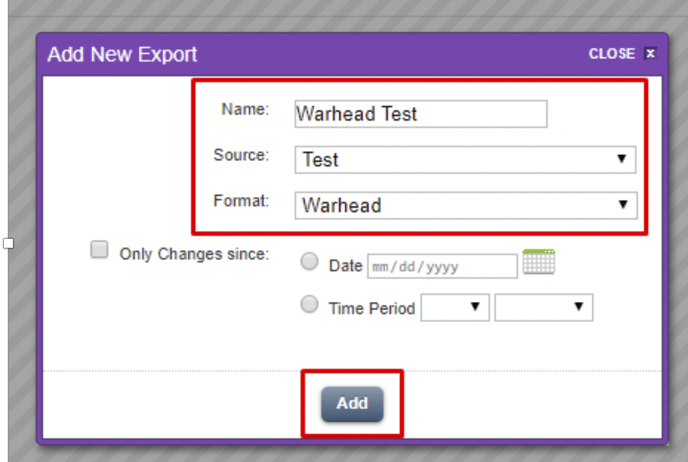Click the Add New Export title bar
This screenshot has width=688, height=462.
point(123,54)
